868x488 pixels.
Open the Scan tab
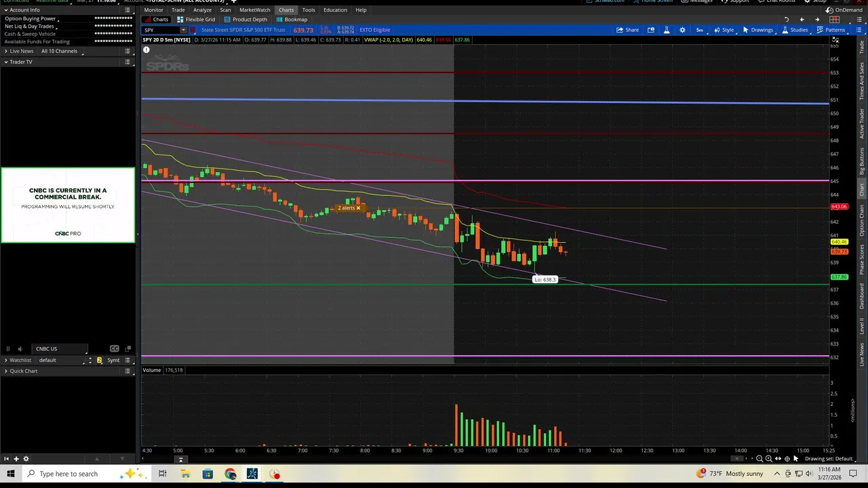[x=225, y=9]
